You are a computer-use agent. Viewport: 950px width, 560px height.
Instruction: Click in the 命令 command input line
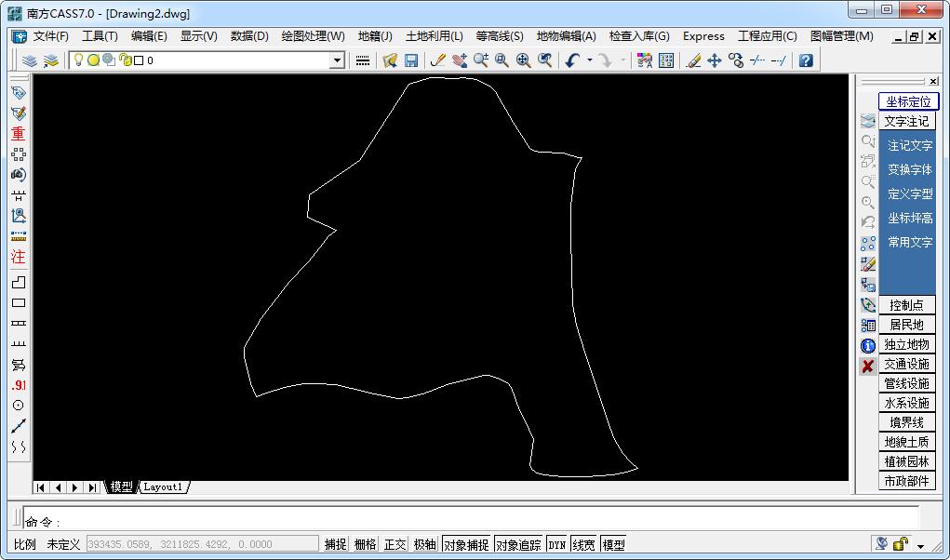pyautogui.click(x=465, y=521)
